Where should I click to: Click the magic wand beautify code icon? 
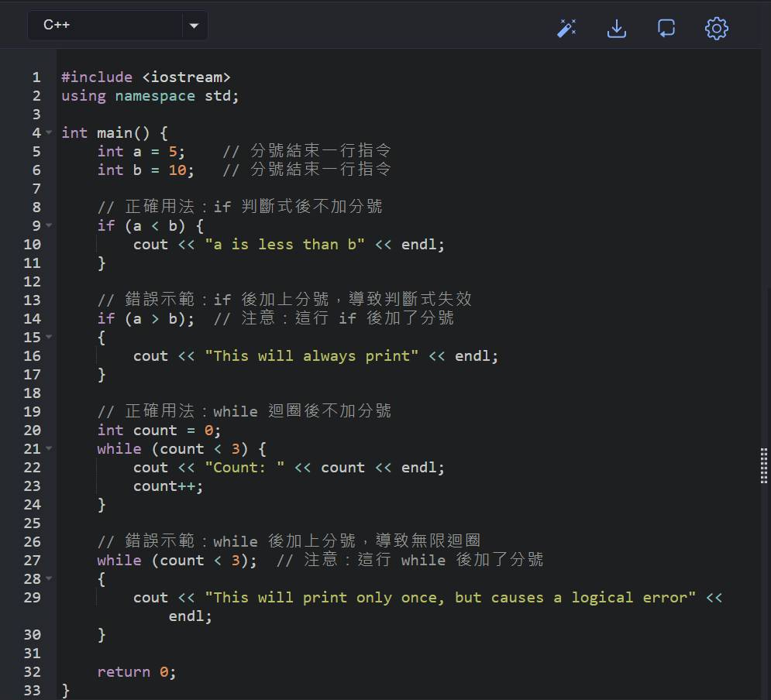tap(566, 29)
